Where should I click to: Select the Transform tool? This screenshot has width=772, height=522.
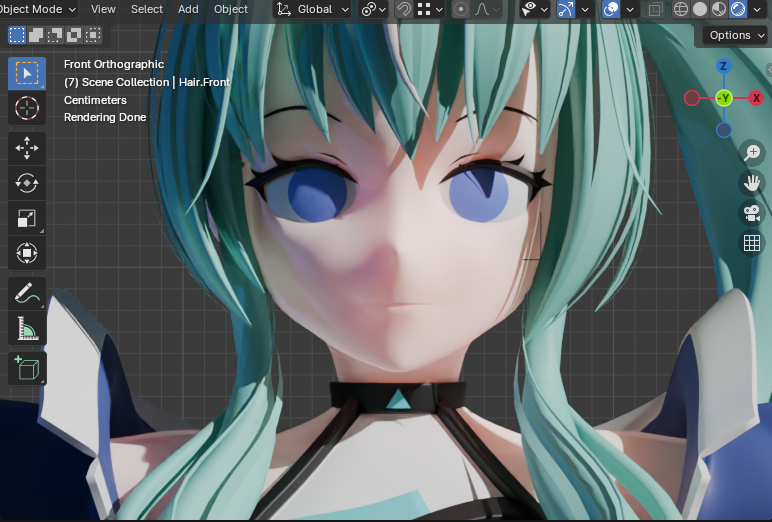(27, 253)
